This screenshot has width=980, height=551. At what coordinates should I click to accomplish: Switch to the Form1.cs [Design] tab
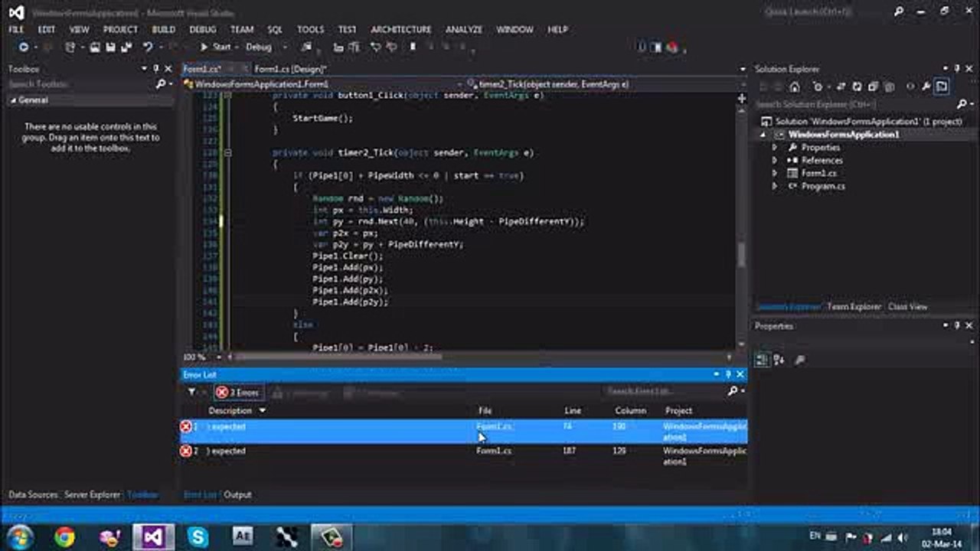click(290, 69)
